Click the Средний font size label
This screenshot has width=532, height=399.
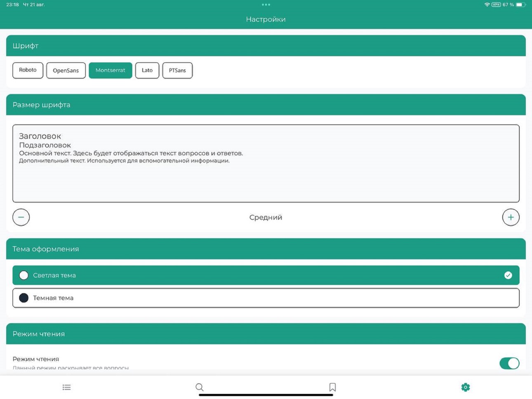[x=266, y=217]
